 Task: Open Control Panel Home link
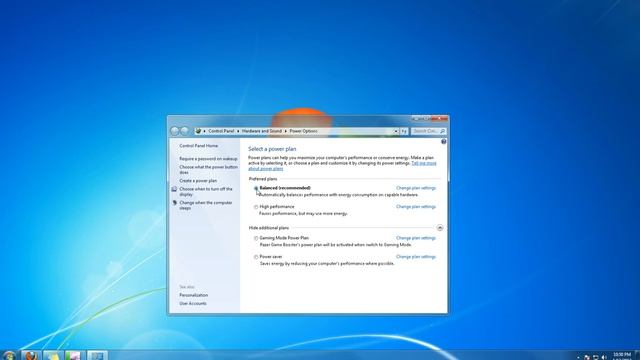198,146
